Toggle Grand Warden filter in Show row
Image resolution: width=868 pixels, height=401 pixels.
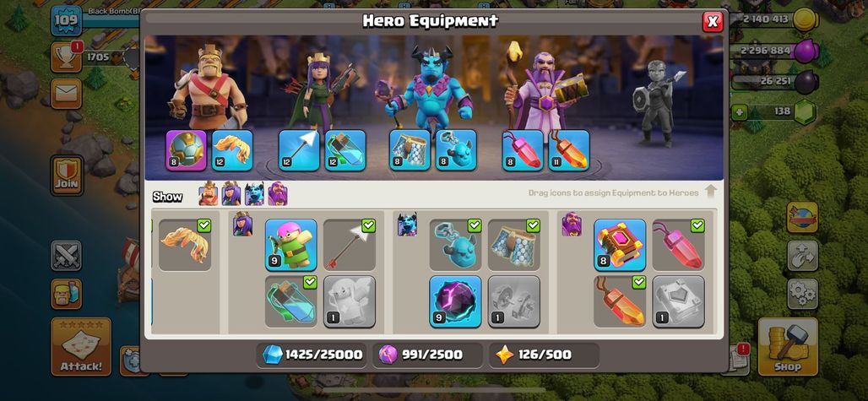pyautogui.click(x=278, y=193)
